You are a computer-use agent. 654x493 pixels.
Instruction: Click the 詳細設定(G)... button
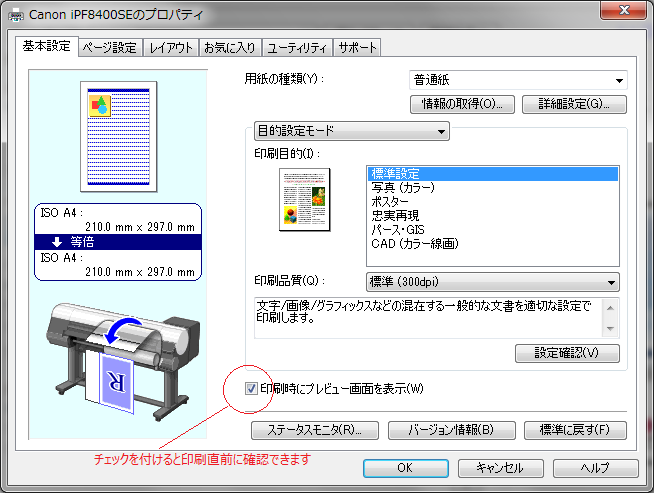click(574, 104)
